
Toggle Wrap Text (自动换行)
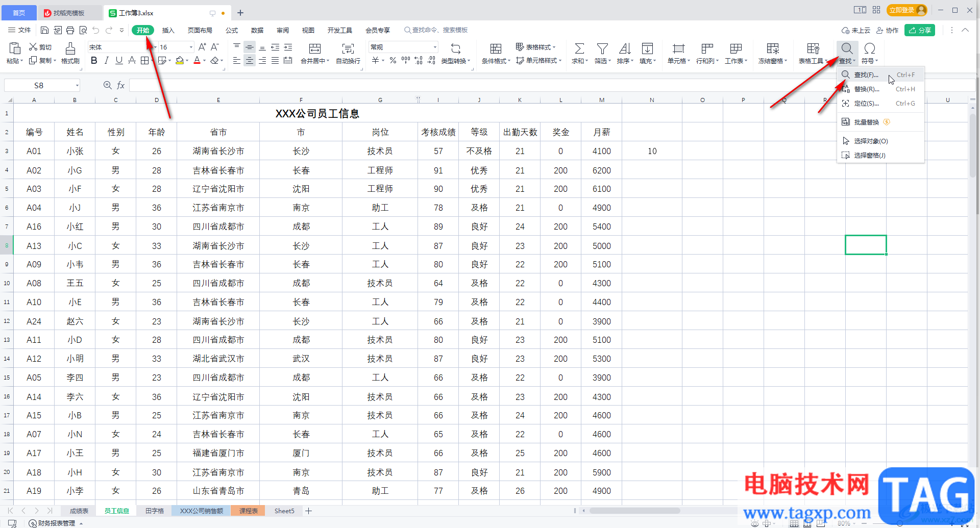pos(348,49)
